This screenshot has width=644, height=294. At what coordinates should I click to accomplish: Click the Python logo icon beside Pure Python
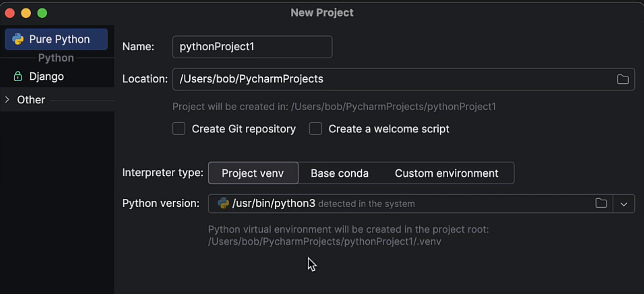click(x=18, y=39)
